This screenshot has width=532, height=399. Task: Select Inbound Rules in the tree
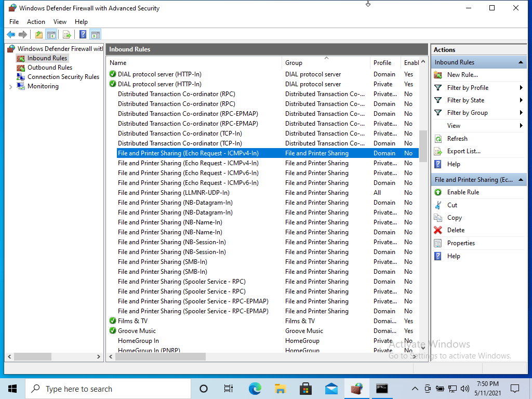[47, 58]
